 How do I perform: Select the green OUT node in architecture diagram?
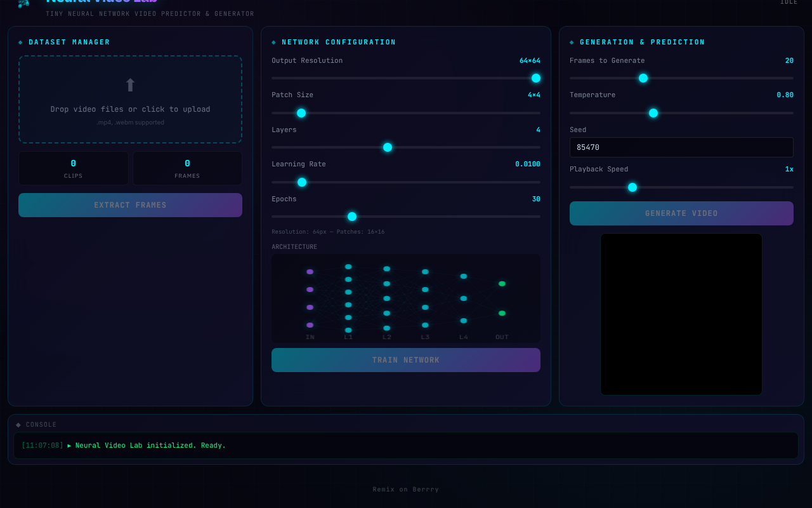502,284
